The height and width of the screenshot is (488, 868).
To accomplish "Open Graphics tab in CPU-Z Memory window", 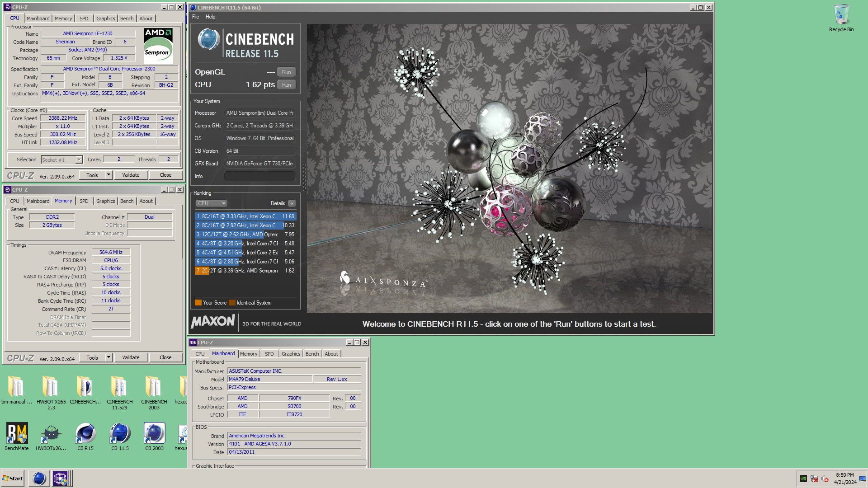I will (106, 201).
